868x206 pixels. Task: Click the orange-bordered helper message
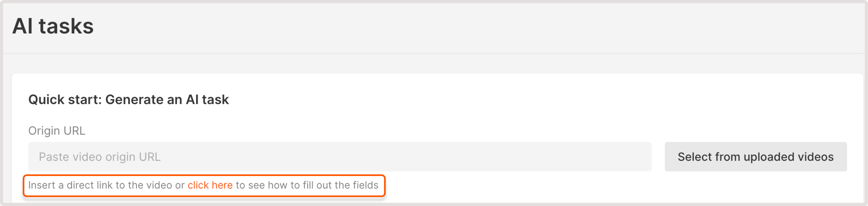point(204,185)
